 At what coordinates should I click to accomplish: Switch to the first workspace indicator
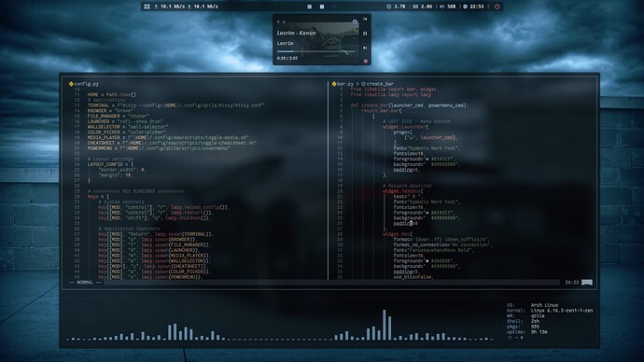click(310, 7)
